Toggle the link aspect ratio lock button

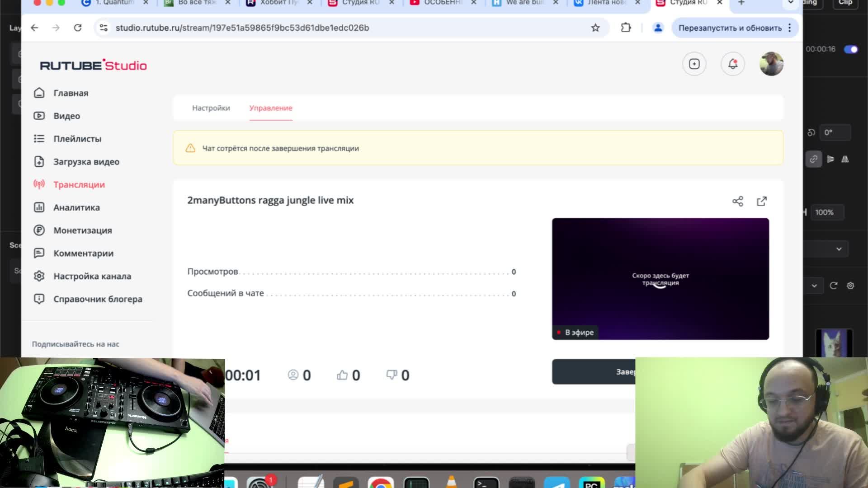pyautogui.click(x=813, y=159)
